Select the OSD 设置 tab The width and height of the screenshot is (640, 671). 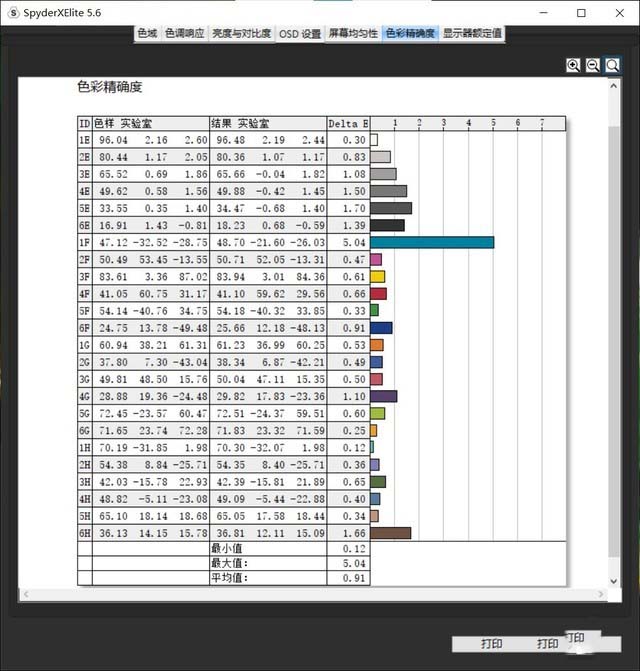[299, 34]
